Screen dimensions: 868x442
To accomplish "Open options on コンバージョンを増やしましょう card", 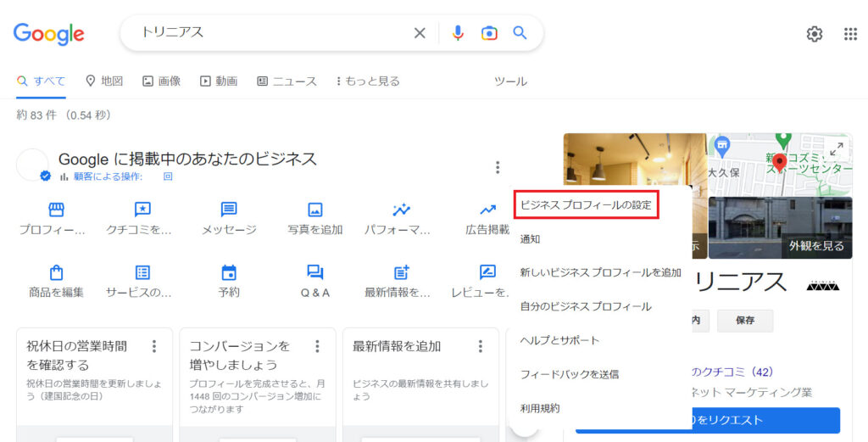I will pos(317,347).
